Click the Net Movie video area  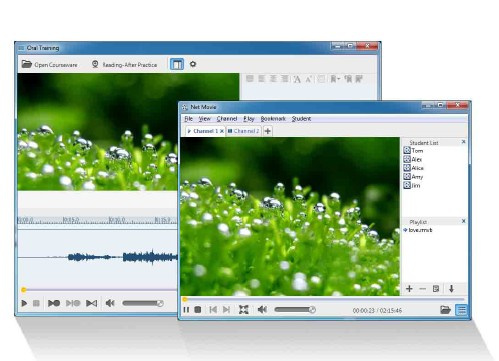tap(290, 216)
